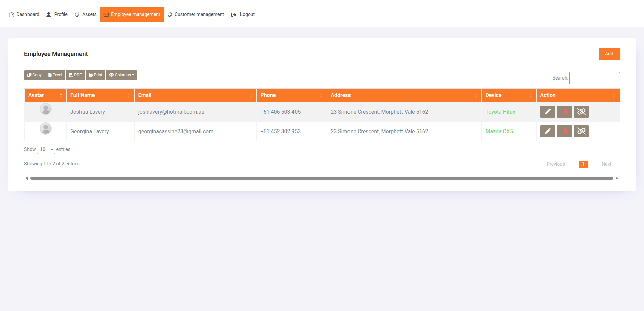This screenshot has height=311, width=644.
Task: Export the table using the Excel button
Action: coord(55,75)
